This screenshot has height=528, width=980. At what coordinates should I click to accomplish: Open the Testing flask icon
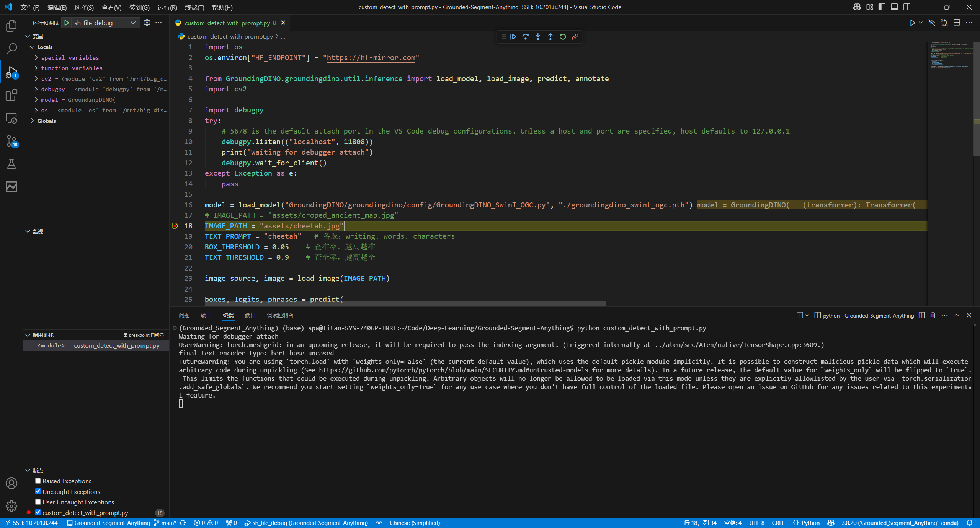click(11, 164)
